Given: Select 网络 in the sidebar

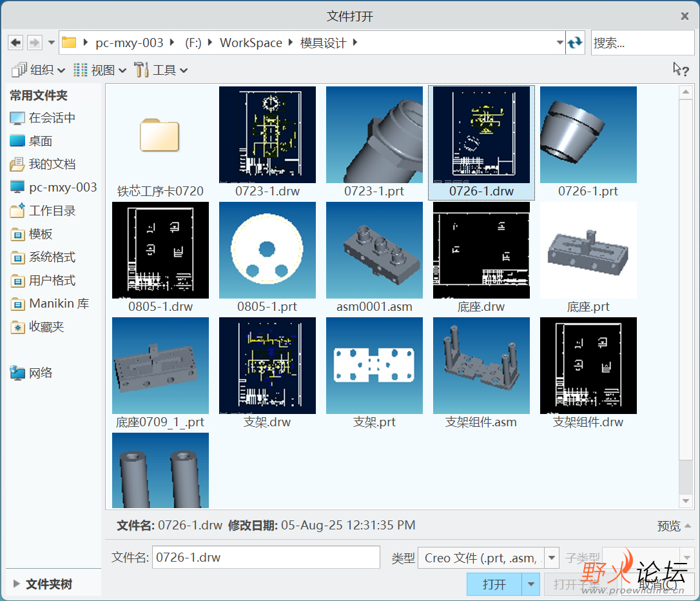Looking at the screenshot, I should click(31, 373).
